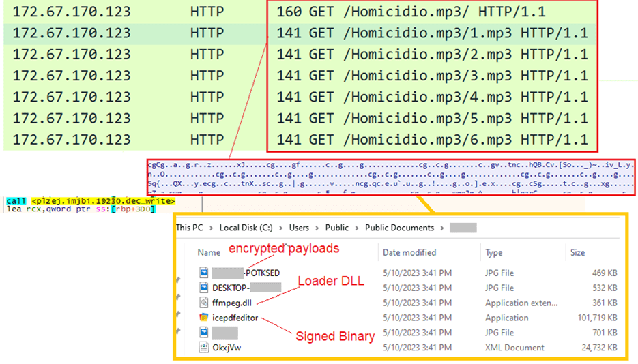Select the 701 KB JPG file icon
This screenshot has width=638, height=364.
[203, 333]
